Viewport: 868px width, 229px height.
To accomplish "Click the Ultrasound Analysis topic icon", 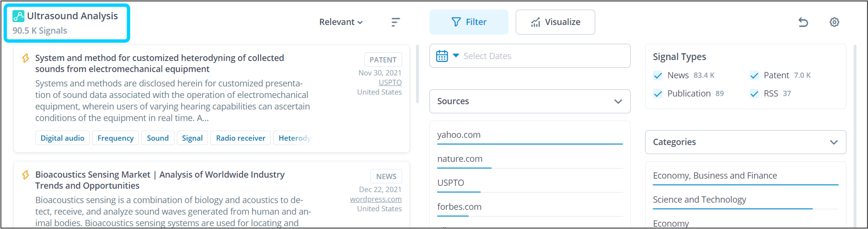I will [18, 16].
